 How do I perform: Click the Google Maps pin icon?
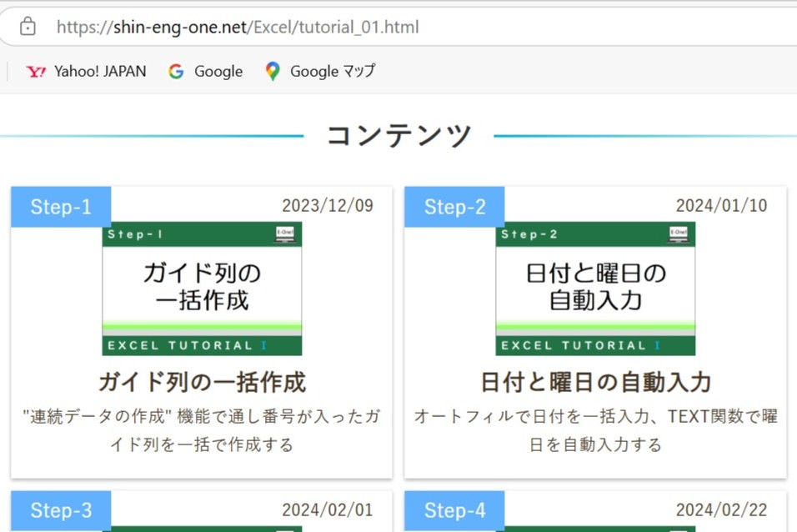[x=273, y=71]
